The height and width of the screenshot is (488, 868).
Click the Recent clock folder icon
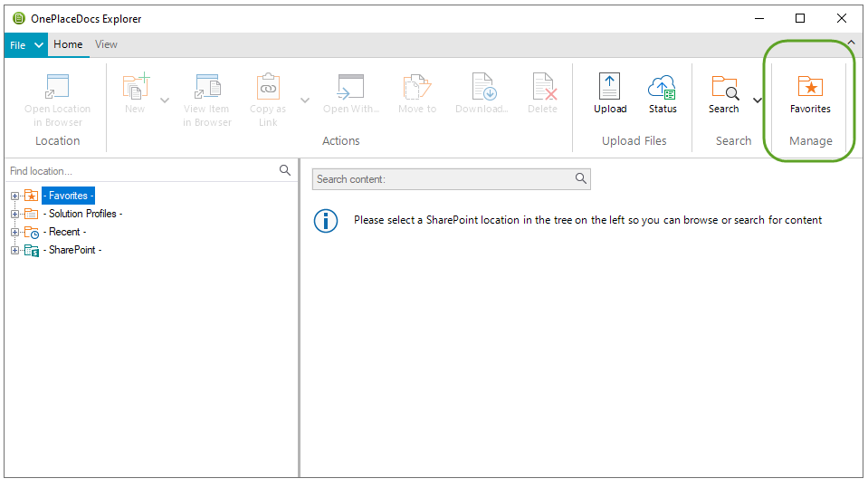tap(32, 233)
